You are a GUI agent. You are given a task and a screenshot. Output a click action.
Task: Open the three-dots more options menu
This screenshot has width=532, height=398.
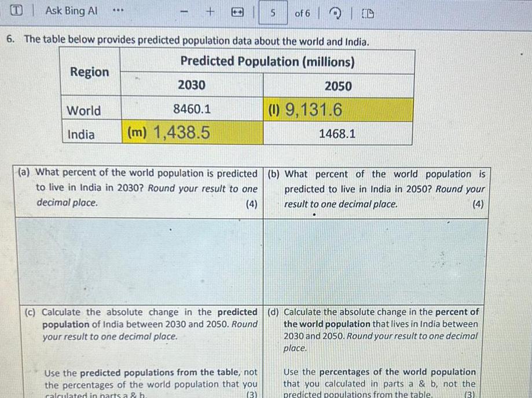[118, 10]
